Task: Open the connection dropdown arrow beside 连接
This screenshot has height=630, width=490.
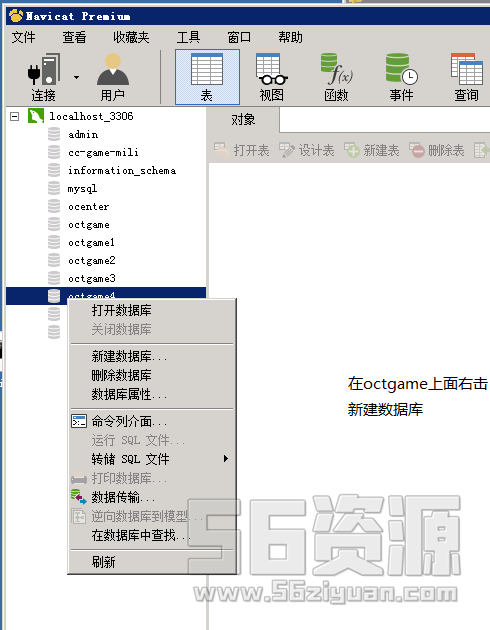Action: pos(76,77)
